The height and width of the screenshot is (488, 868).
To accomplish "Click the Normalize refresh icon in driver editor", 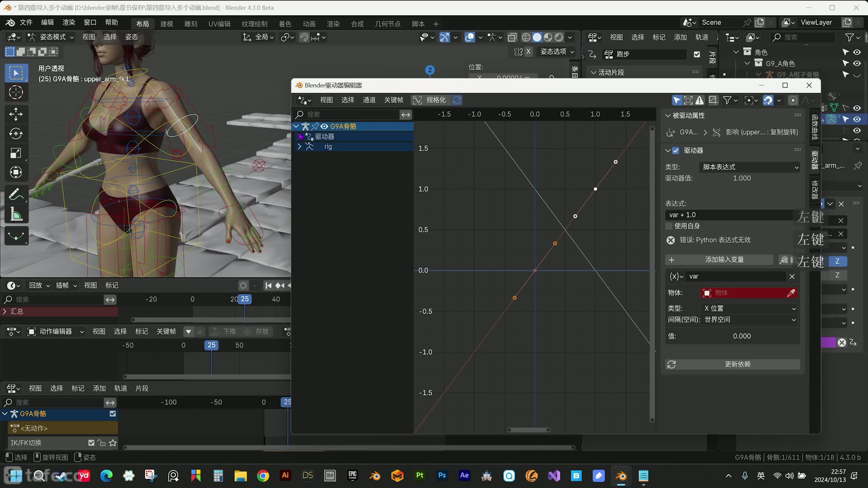I will [457, 100].
